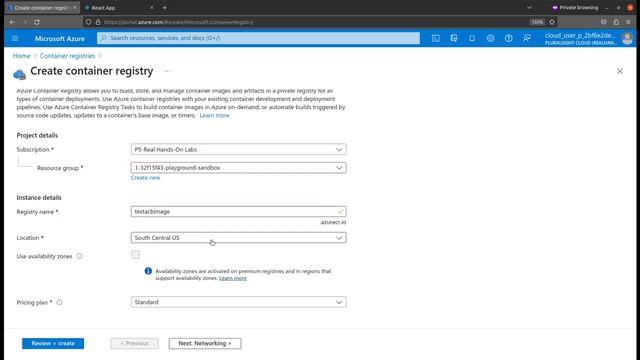The image size is (640, 360).
Task: Close the Create container registry blade
Action: [x=620, y=71]
